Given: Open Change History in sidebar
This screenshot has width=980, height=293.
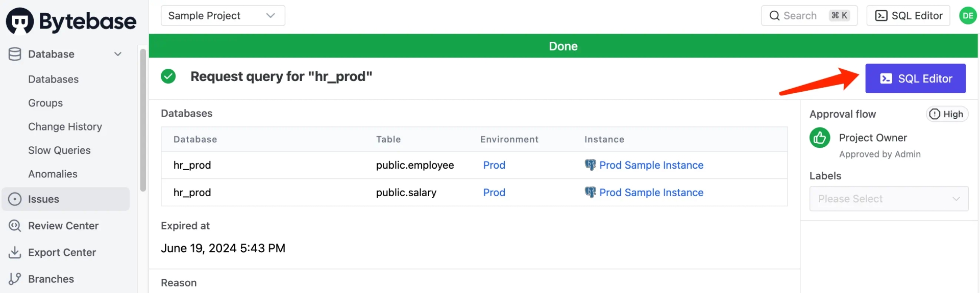Looking at the screenshot, I should [x=65, y=126].
